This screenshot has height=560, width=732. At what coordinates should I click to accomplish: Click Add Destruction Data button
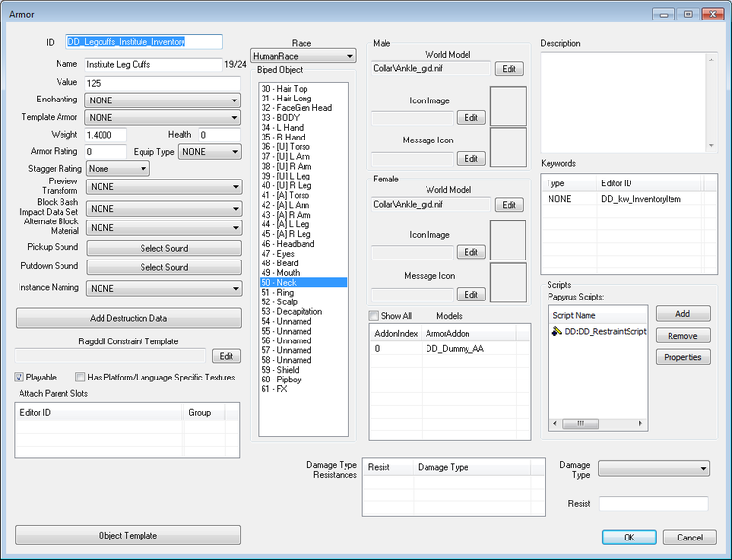[129, 318]
